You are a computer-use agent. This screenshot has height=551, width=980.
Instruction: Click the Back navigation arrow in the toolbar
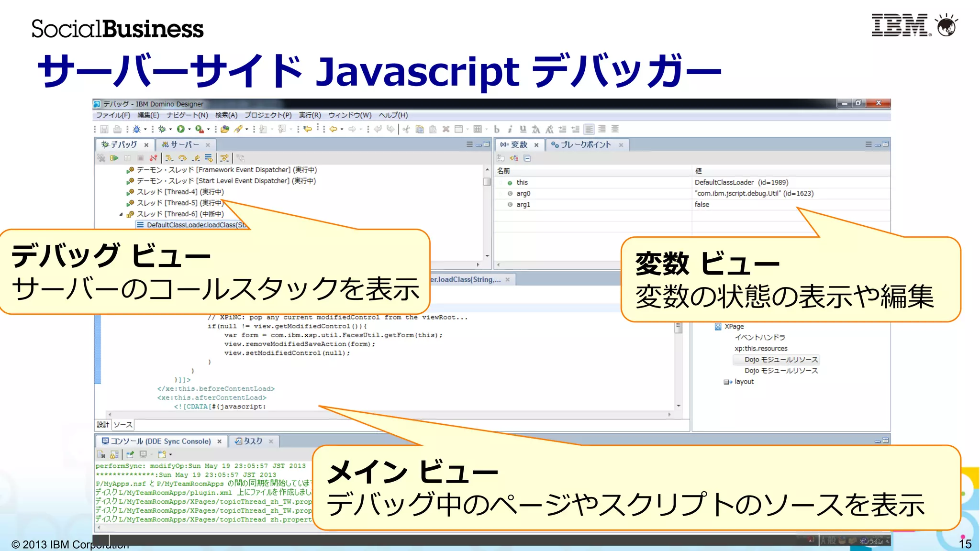point(333,129)
